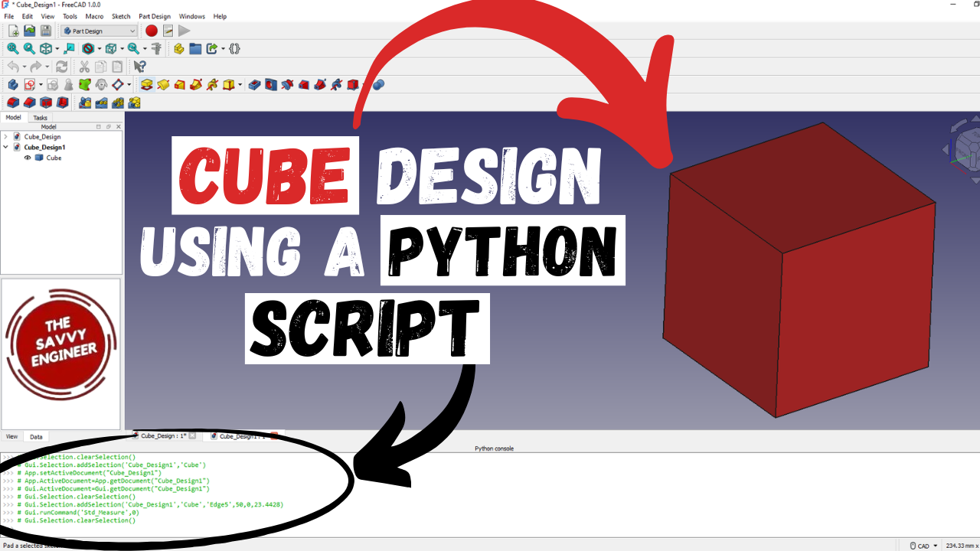Open the Macro menu

pos(94,16)
